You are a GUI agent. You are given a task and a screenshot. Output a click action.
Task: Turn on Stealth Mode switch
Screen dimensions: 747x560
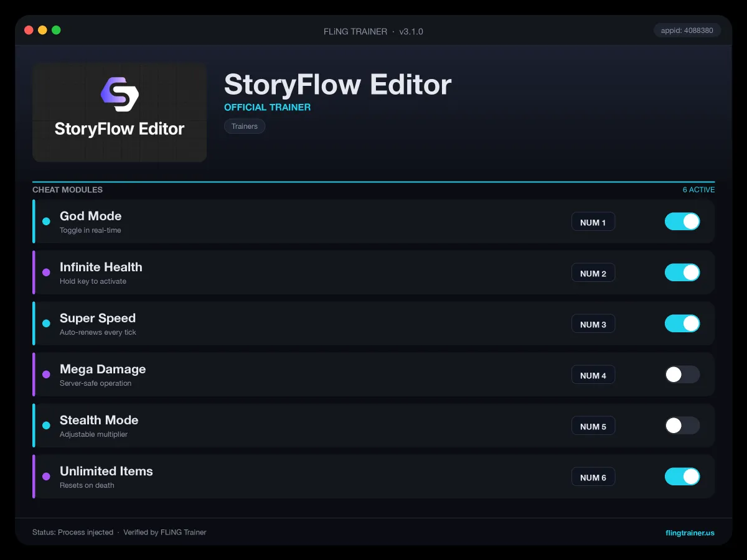click(682, 426)
